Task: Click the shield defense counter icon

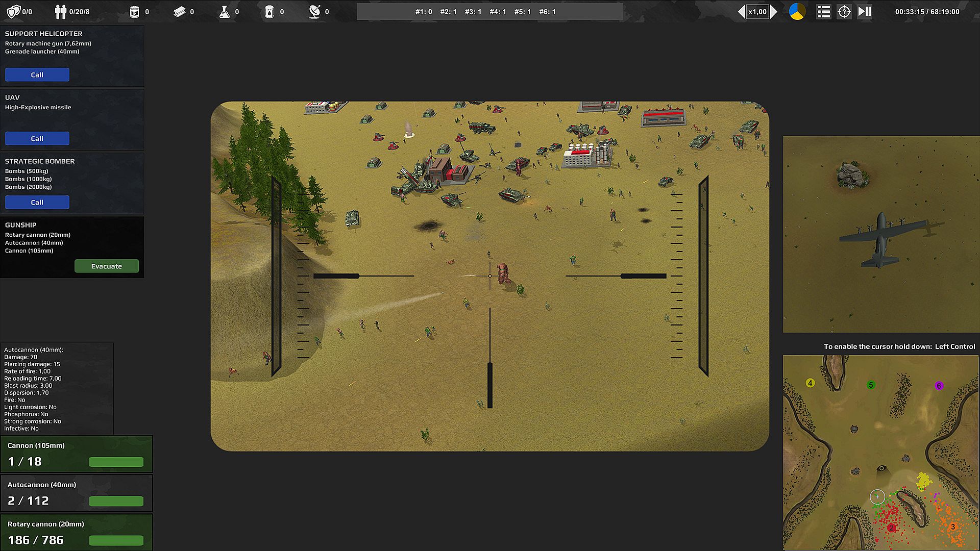Action: 13,11
